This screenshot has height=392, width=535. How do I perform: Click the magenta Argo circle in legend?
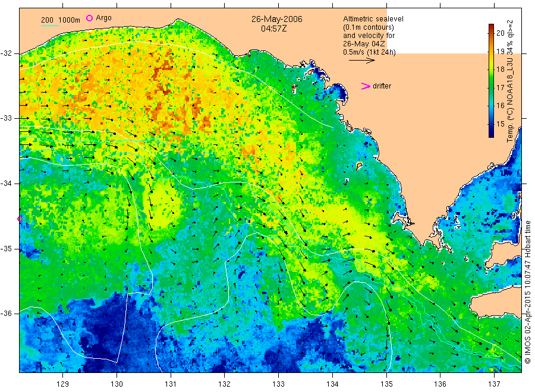click(x=89, y=18)
